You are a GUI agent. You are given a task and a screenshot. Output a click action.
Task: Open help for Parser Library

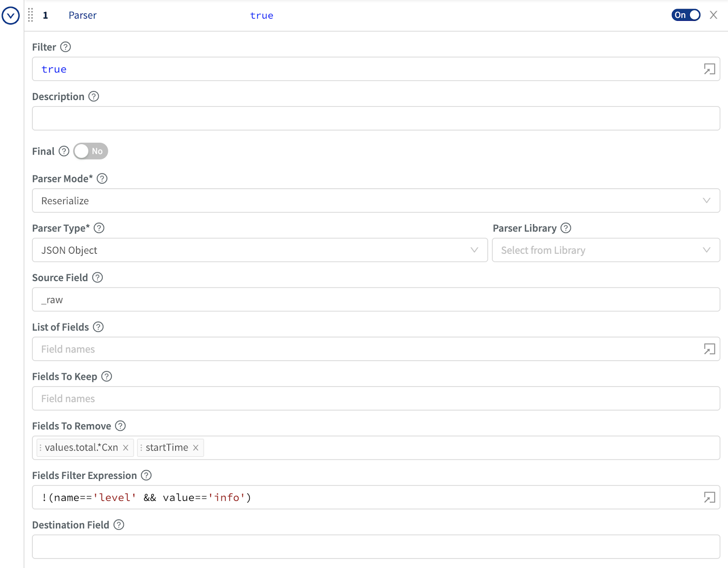(x=566, y=228)
